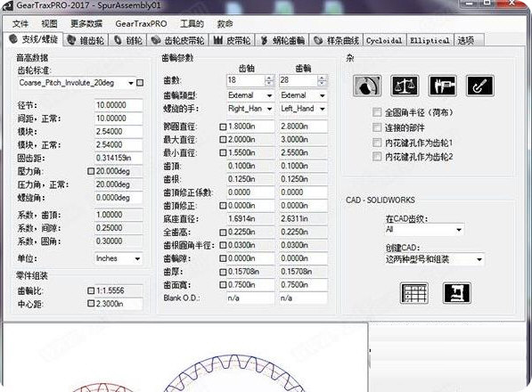This screenshot has height=392, width=532.
Task: Open the 工具的 menu
Action: click(x=192, y=24)
